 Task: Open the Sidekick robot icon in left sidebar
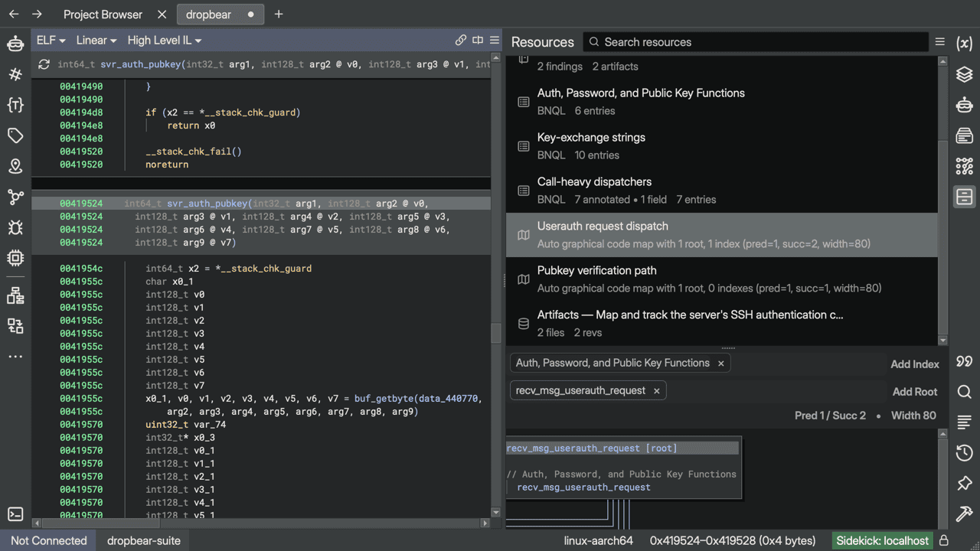pyautogui.click(x=15, y=44)
